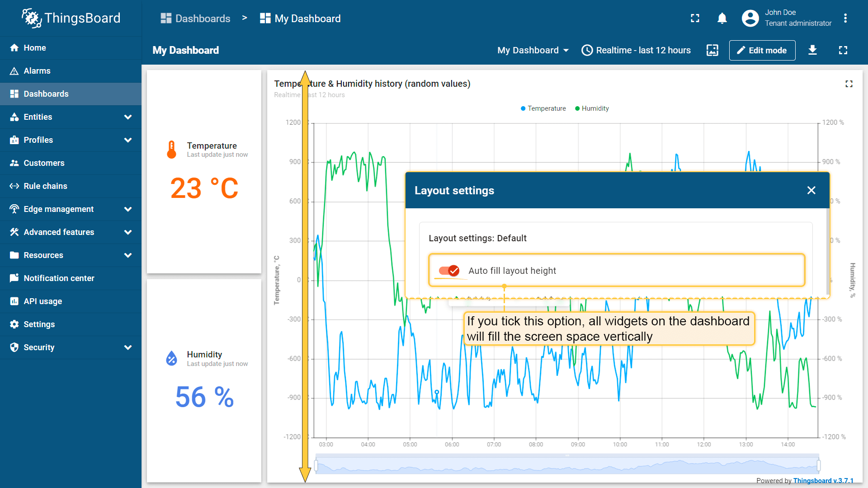The image size is (868, 488).
Task: Open Rule chains from sidebar
Action: coord(45,186)
